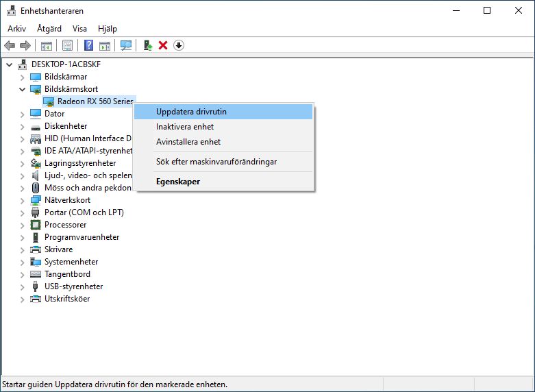Click the Back arrow toolbar icon
The height and width of the screenshot is (392, 535).
[10, 45]
